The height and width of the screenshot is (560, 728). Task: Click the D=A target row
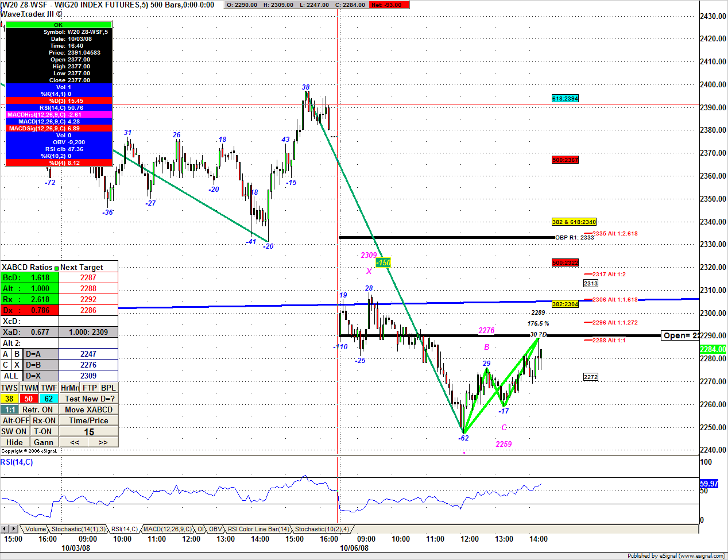pos(71,354)
